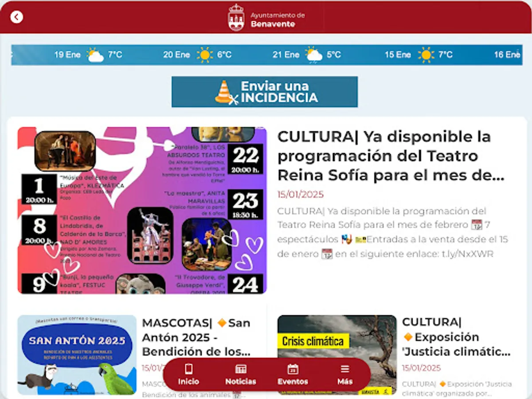Tap the sun icon beside 20 Ene

[205, 55]
